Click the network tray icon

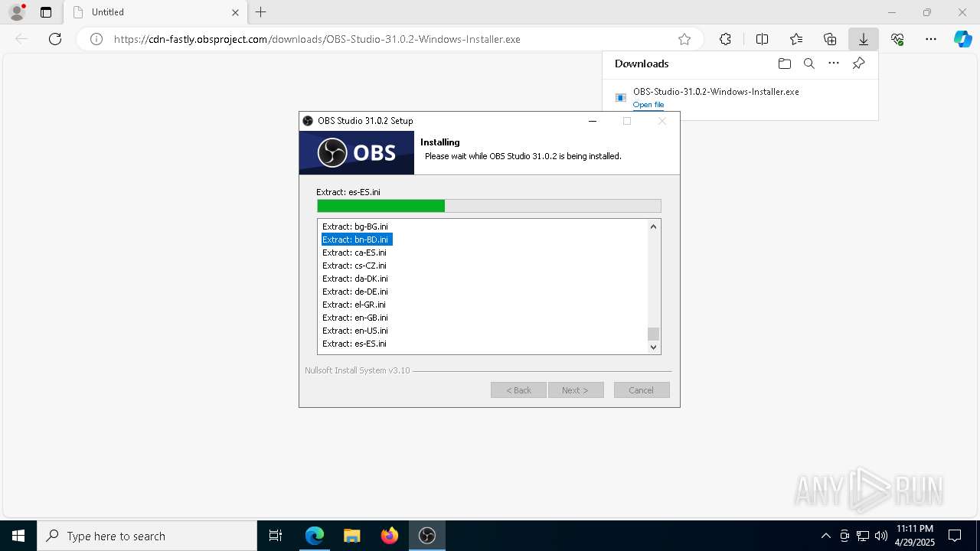pos(863,536)
